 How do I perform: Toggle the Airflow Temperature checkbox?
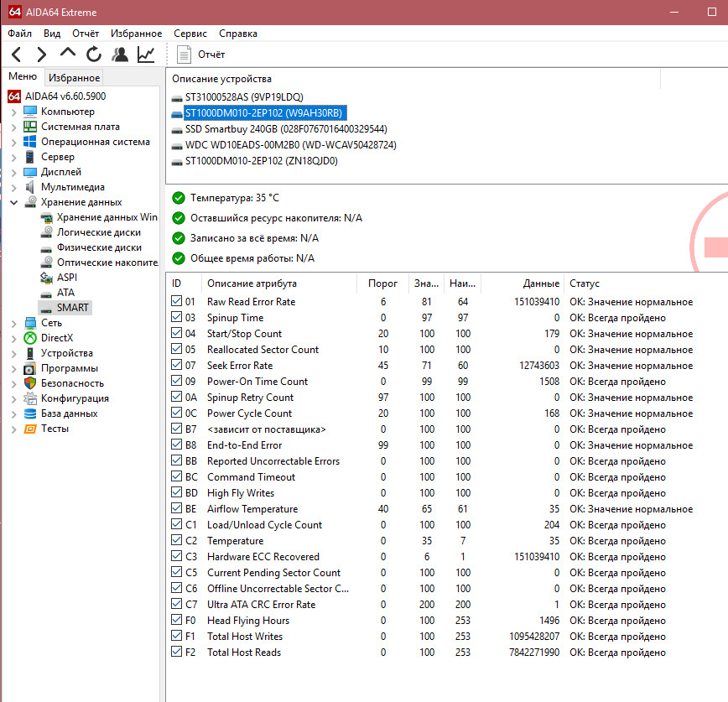(x=176, y=508)
